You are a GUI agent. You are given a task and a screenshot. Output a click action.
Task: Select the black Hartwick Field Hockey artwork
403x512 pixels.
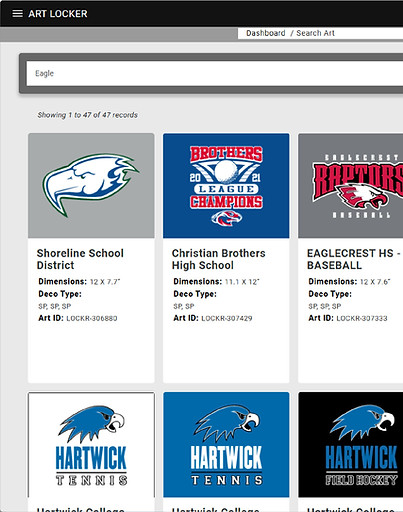[x=351, y=445]
